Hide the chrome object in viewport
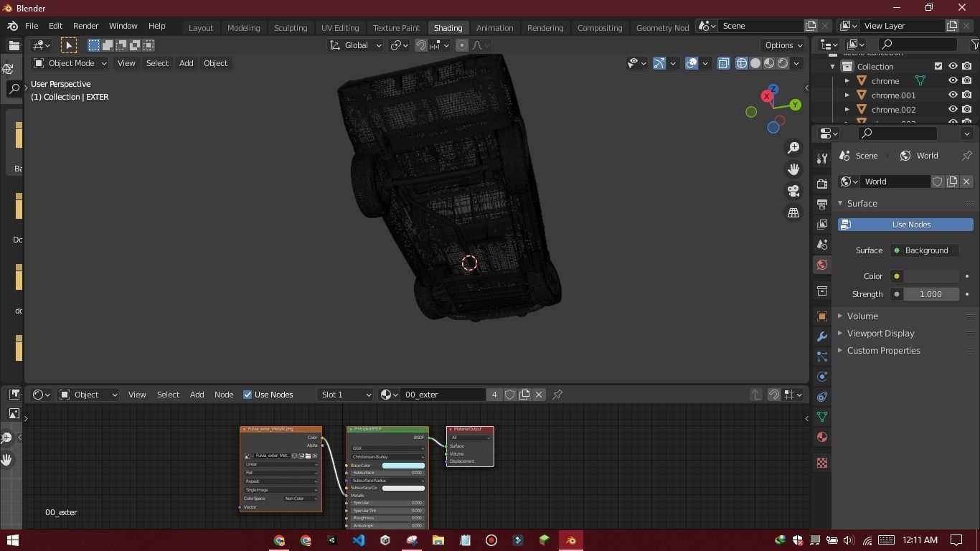This screenshot has height=551, width=980. [953, 81]
